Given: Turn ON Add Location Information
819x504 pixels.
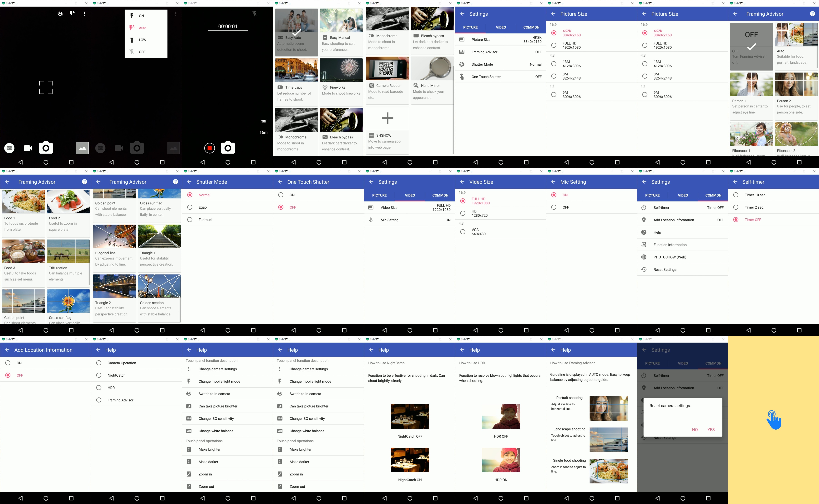Looking at the screenshot, I should point(45,363).
